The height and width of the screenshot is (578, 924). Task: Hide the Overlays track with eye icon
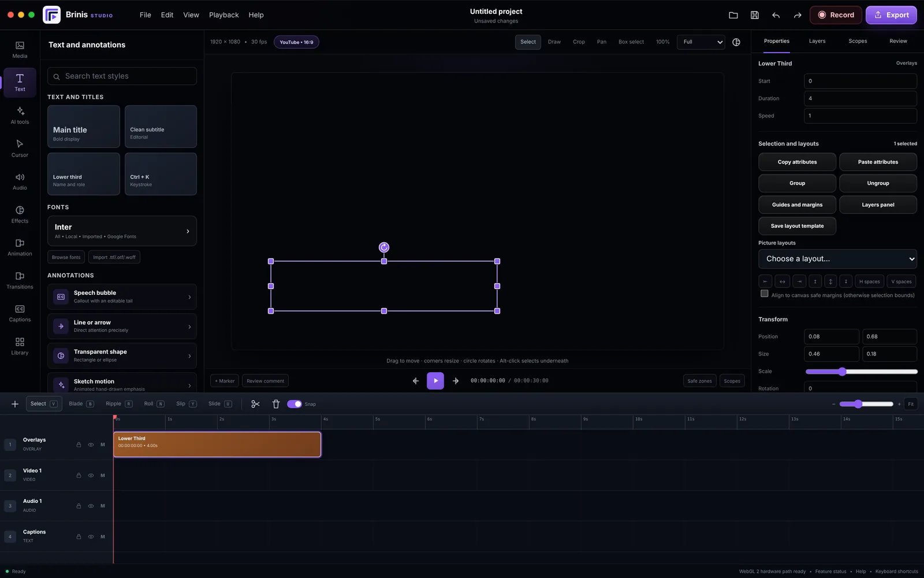[x=91, y=444]
